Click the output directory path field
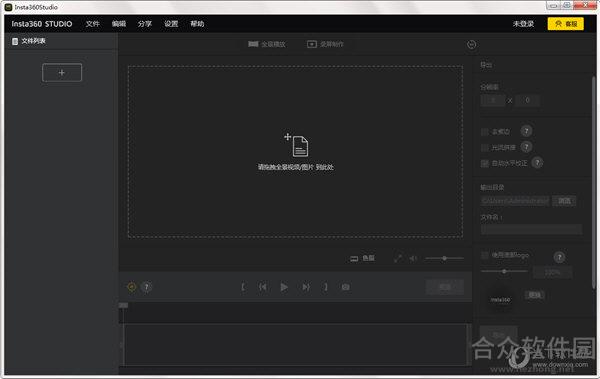 pos(515,201)
